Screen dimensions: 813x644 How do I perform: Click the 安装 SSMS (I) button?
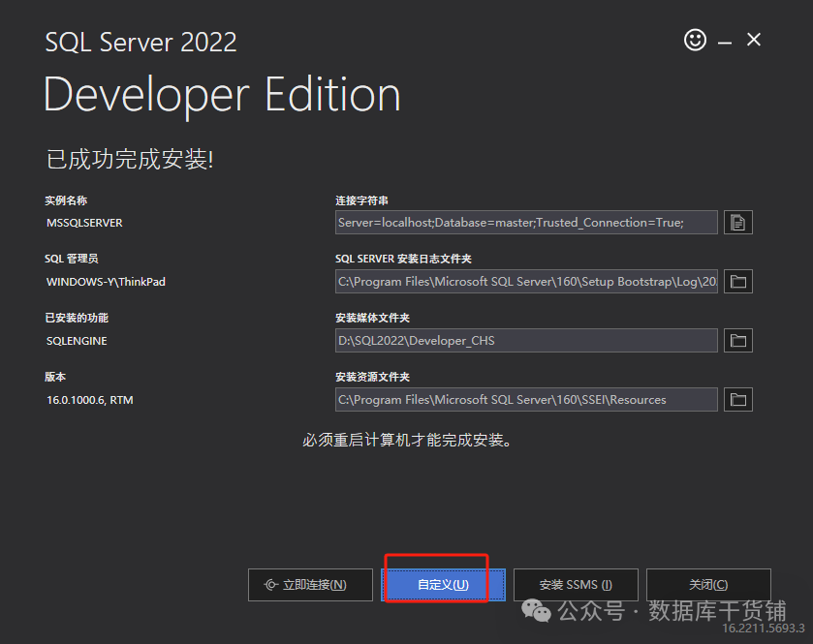(x=576, y=585)
